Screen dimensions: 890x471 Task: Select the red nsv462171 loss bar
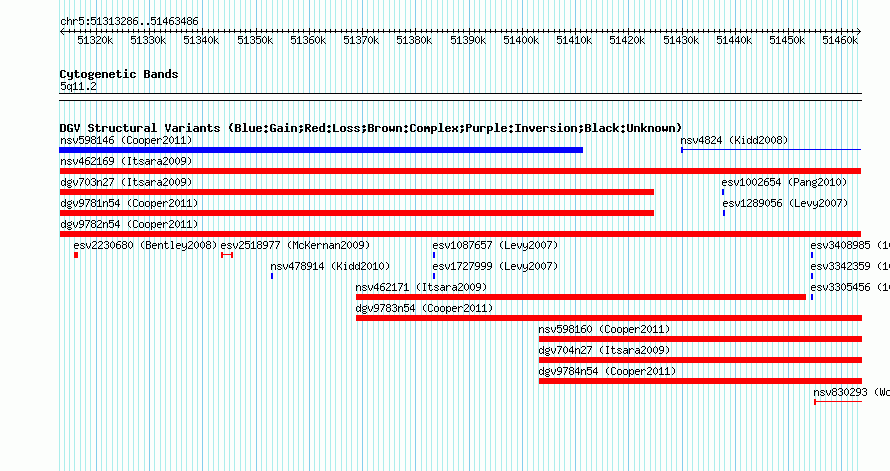581,297
